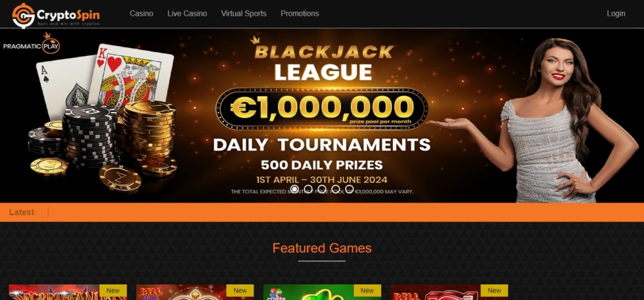This screenshot has width=644, height=300.
Task: Open the Casino menu
Action: point(142,14)
